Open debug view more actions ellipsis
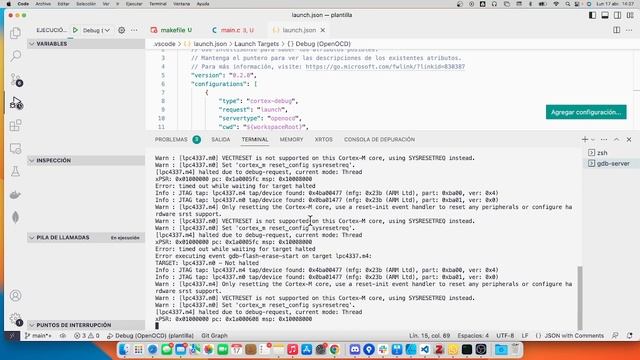This screenshot has height=360, width=640. tap(134, 30)
